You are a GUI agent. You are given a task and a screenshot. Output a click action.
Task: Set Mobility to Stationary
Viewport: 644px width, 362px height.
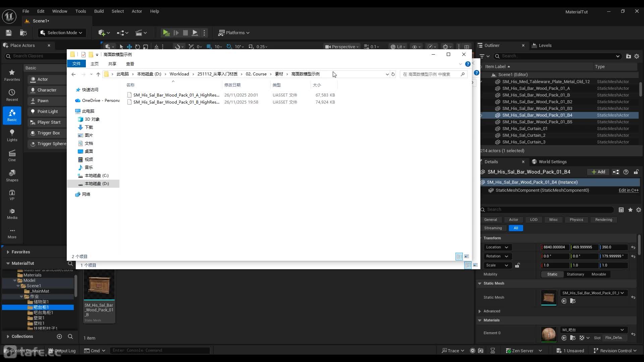575,274
